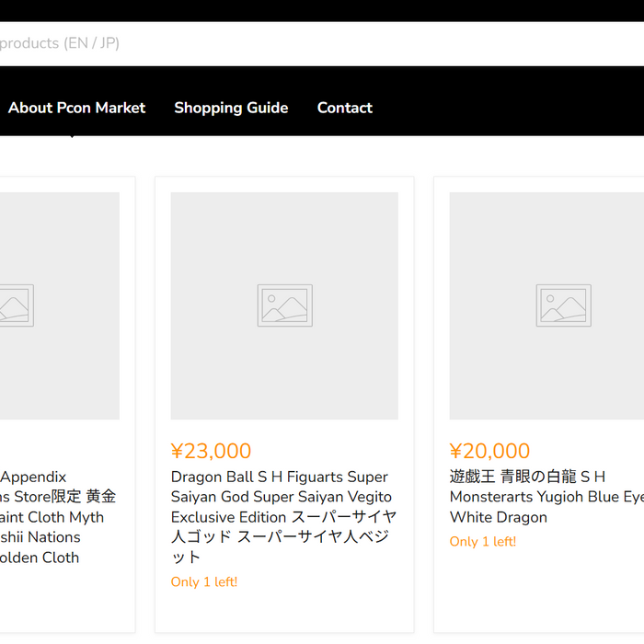Click the placeholder image icon on the Yugioh card
644x644 pixels.
[x=563, y=305]
